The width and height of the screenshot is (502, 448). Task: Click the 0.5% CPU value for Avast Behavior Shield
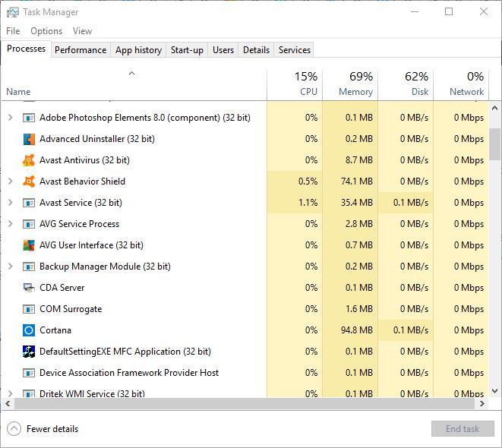tap(308, 181)
